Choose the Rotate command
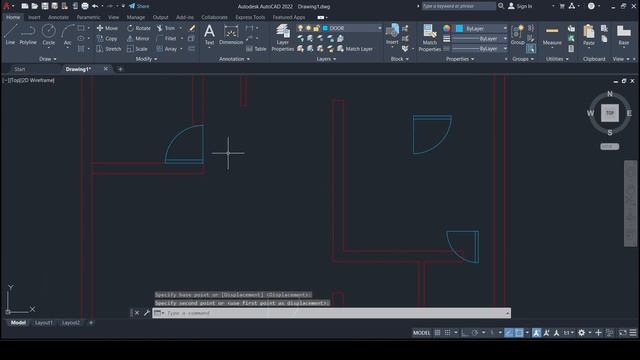The image size is (640, 360). pyautogui.click(x=139, y=28)
